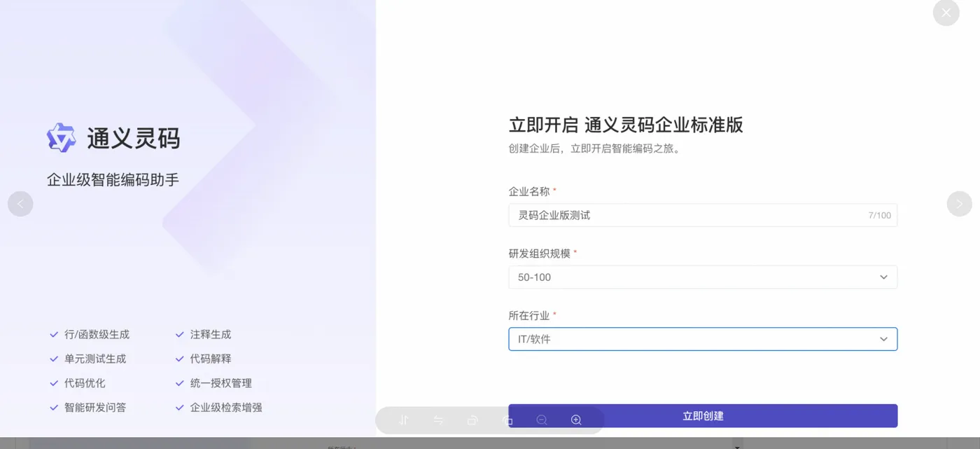Zoom in on the preview image
Image resolution: width=980 pixels, height=449 pixels.
pyautogui.click(x=576, y=420)
